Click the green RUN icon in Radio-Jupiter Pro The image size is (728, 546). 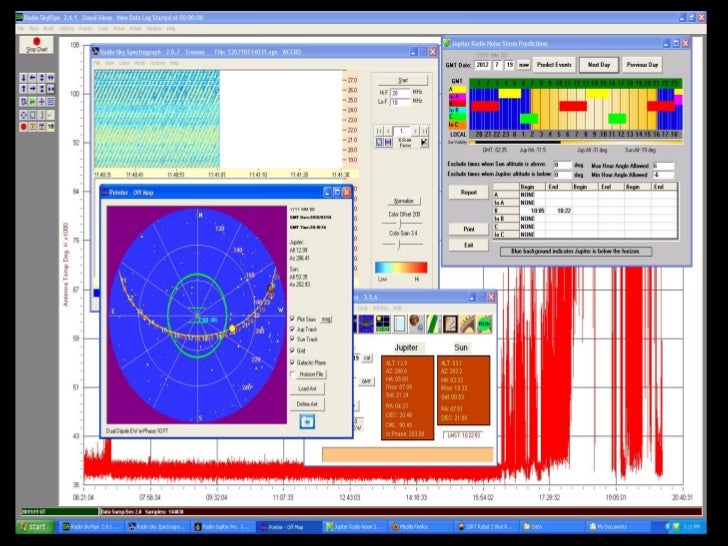(x=484, y=324)
